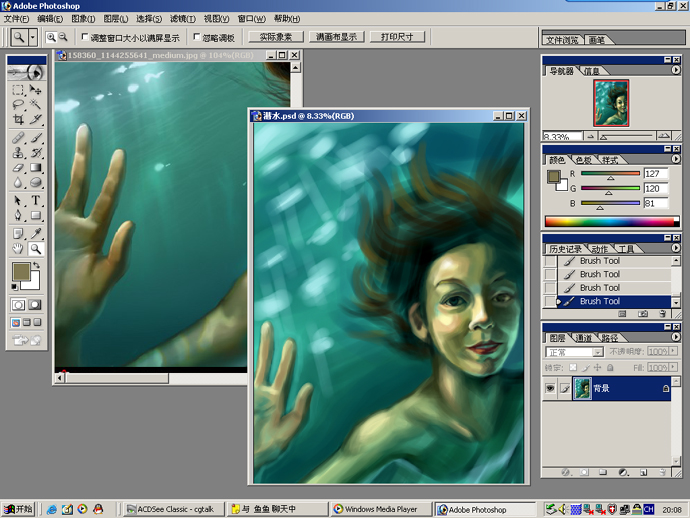The width and height of the screenshot is (690, 518).
Task: Select the Pen tool
Action: click(18, 215)
